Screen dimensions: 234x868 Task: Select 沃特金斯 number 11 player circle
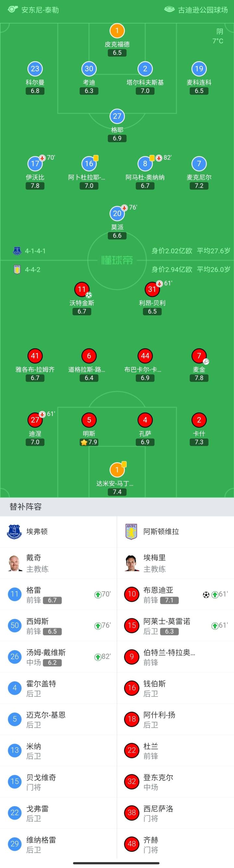point(82,289)
